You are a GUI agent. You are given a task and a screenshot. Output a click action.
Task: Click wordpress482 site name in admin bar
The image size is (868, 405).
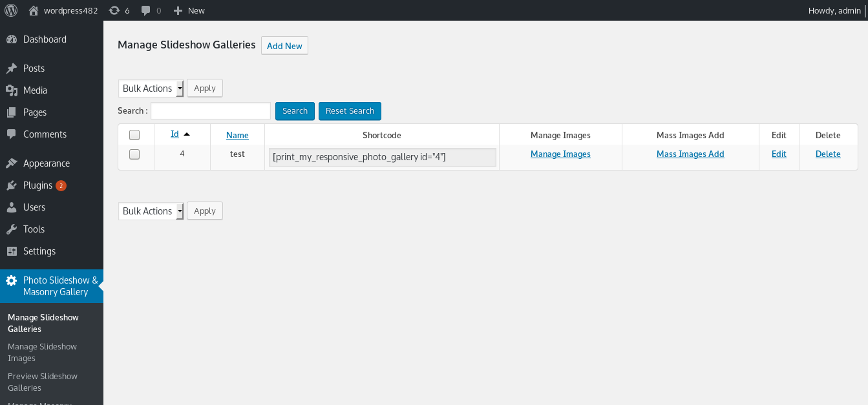[70, 10]
